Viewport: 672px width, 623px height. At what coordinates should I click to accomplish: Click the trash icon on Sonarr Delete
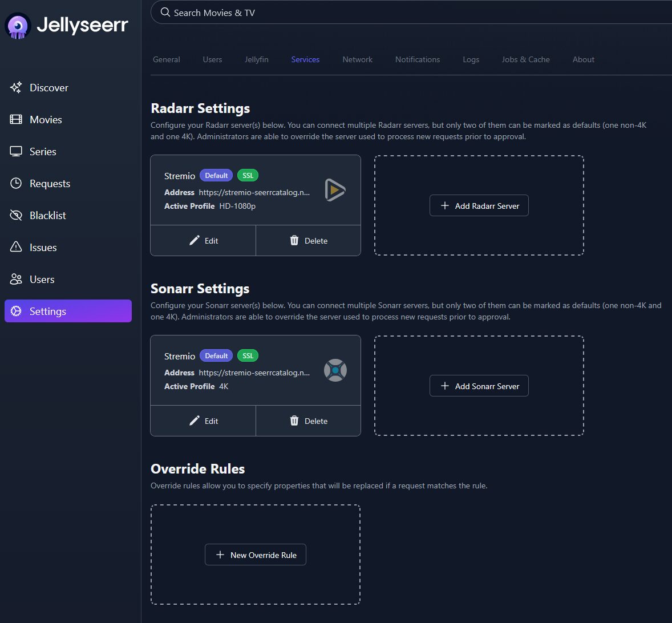coord(294,421)
